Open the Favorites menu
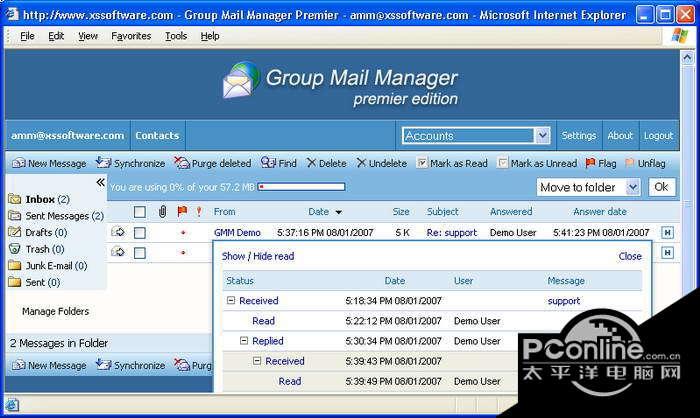Viewport: 700px width, 418px height. click(x=131, y=36)
